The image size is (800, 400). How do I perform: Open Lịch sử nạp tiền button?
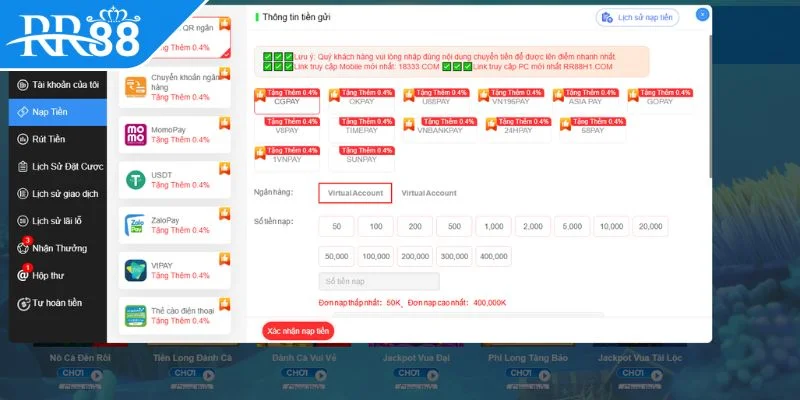tap(638, 17)
